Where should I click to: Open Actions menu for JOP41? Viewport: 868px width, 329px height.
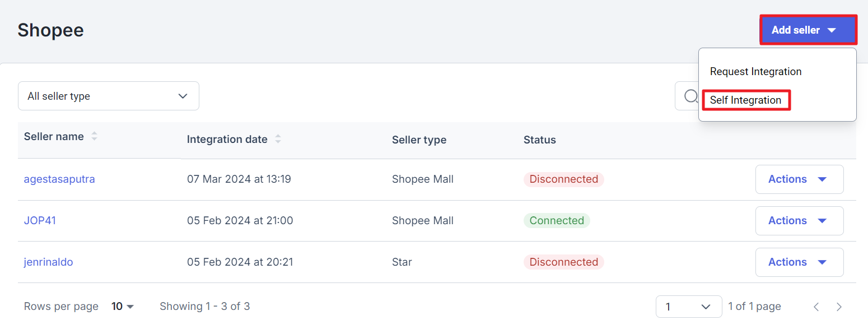(x=799, y=221)
